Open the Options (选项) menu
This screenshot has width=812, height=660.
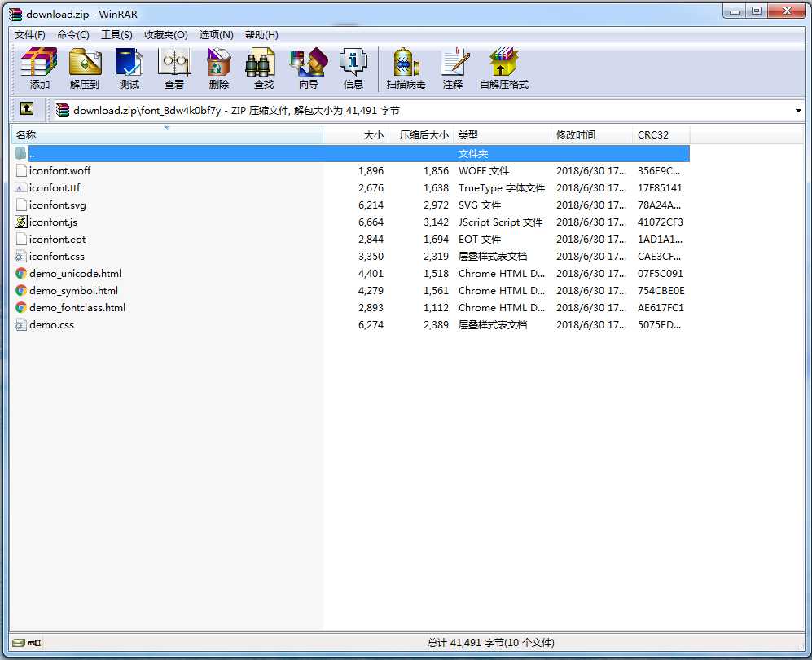tap(217, 35)
